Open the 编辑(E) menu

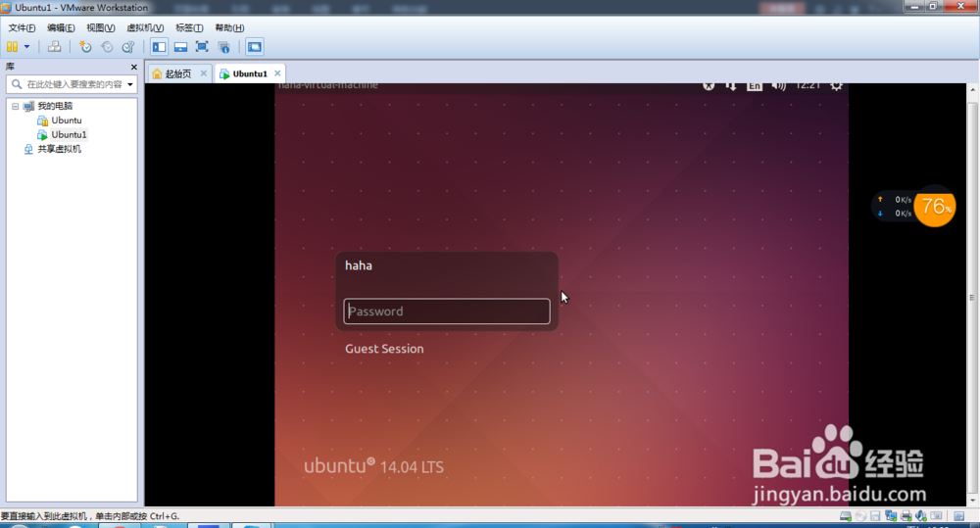[x=61, y=27]
